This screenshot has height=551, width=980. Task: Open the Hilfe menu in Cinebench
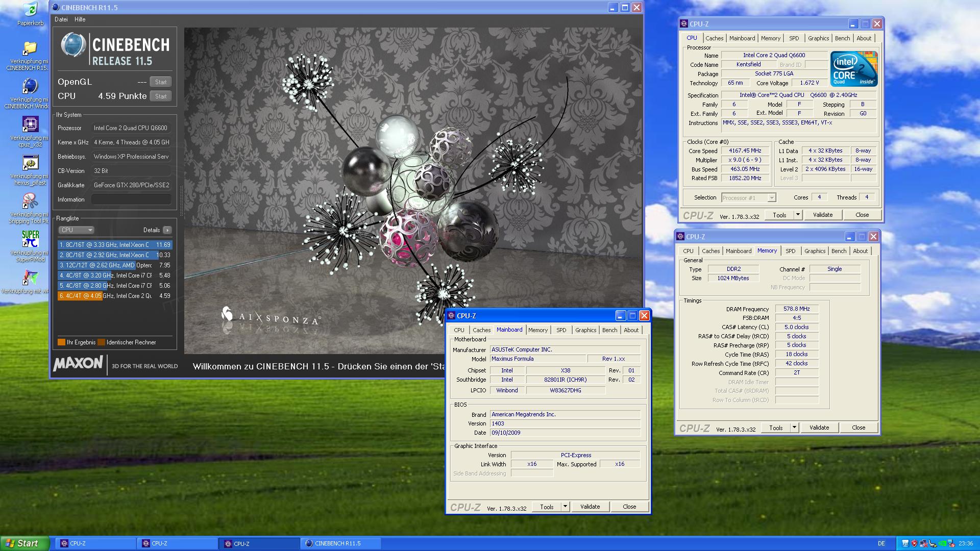click(x=80, y=19)
